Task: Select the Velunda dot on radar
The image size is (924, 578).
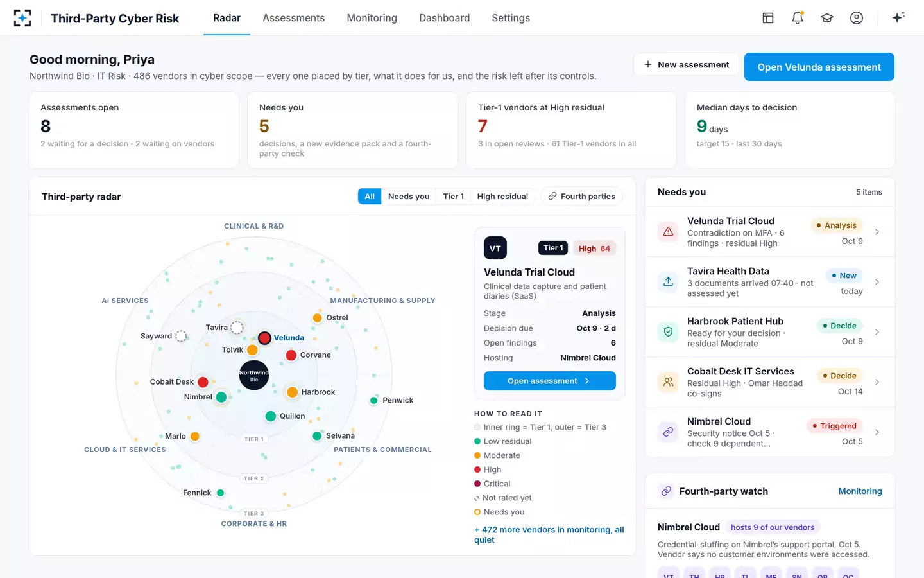Action: point(264,338)
